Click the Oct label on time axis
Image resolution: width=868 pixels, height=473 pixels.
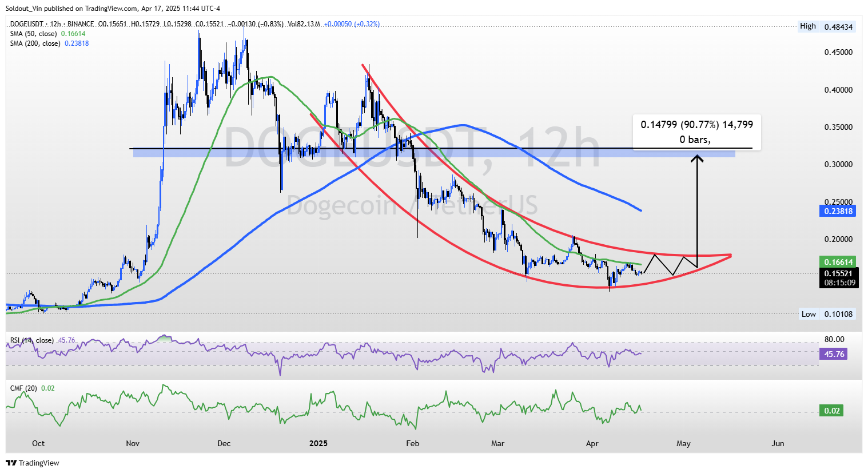click(38, 443)
